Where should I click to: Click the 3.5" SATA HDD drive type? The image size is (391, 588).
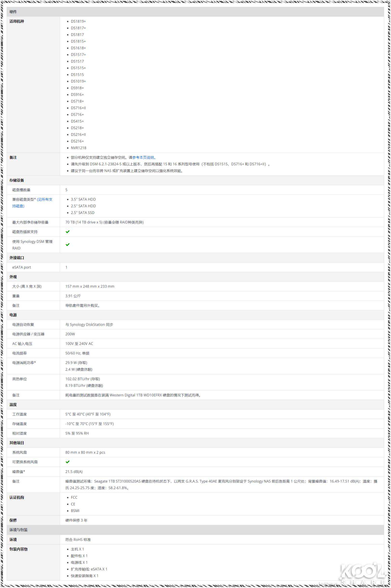pyautogui.click(x=83, y=199)
